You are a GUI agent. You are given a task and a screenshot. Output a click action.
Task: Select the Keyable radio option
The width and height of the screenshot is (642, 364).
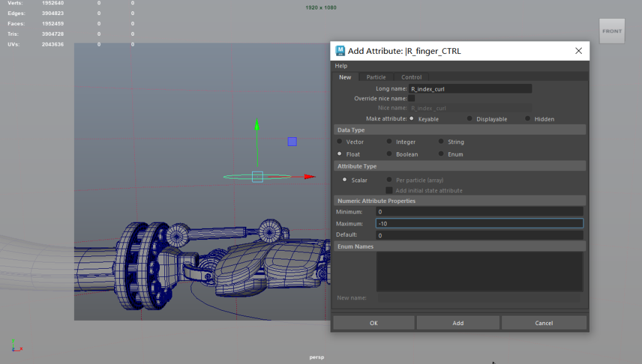(411, 118)
